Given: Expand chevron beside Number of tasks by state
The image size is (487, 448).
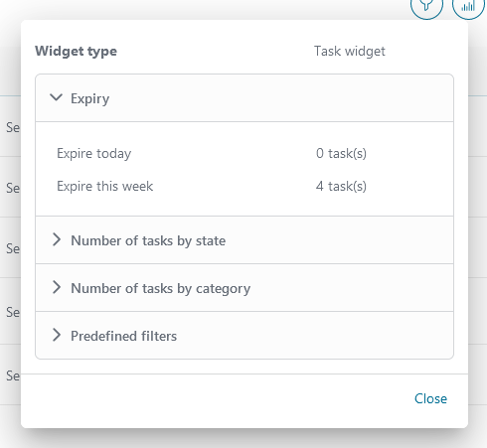Looking at the screenshot, I should click(x=57, y=239).
